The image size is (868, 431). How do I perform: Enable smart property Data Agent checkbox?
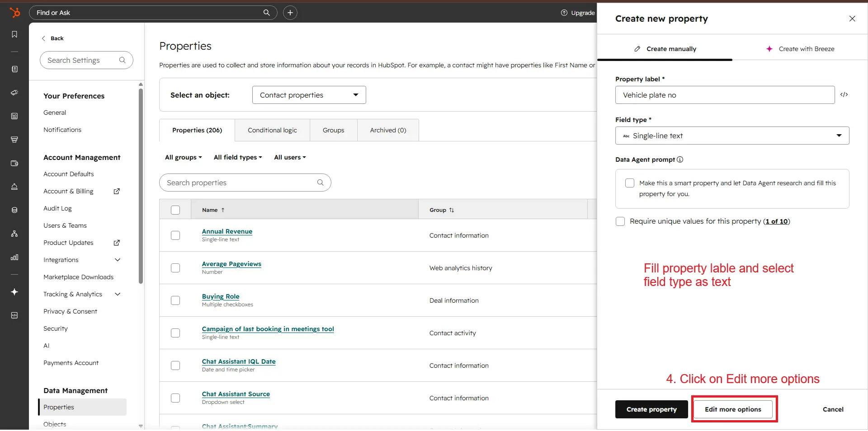[630, 183]
